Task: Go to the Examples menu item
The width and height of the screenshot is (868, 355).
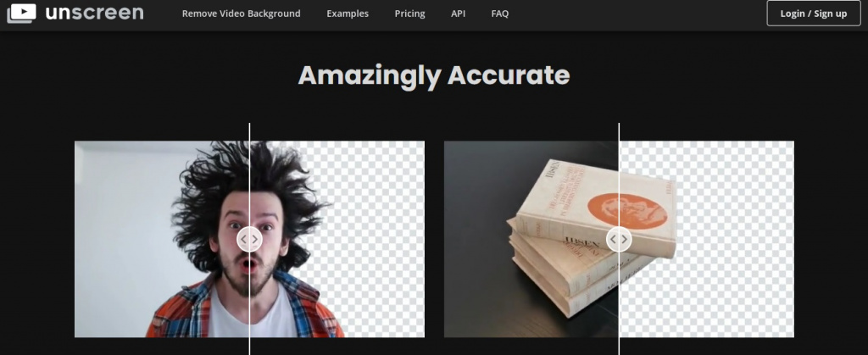Action: tap(348, 14)
